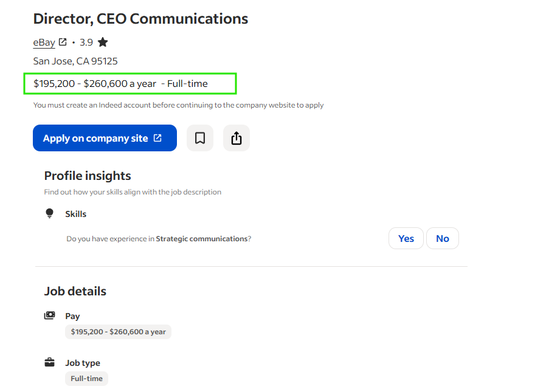Click Apply on company site button
Image resolution: width=546 pixels, height=392 pixels.
(105, 138)
